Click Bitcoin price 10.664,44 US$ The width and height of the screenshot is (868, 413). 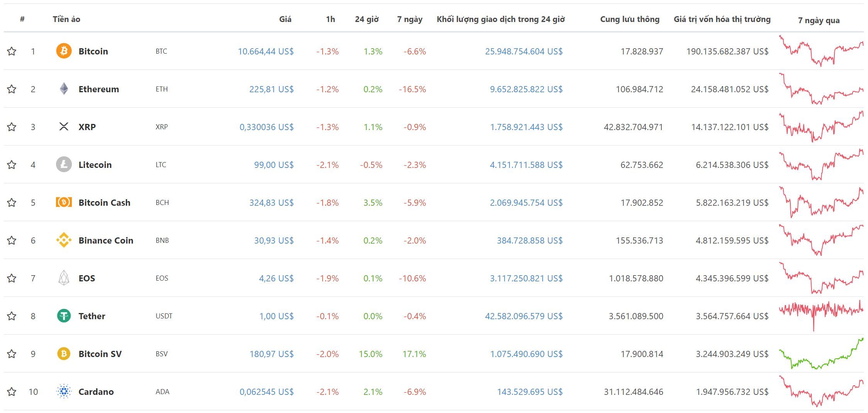266,51
